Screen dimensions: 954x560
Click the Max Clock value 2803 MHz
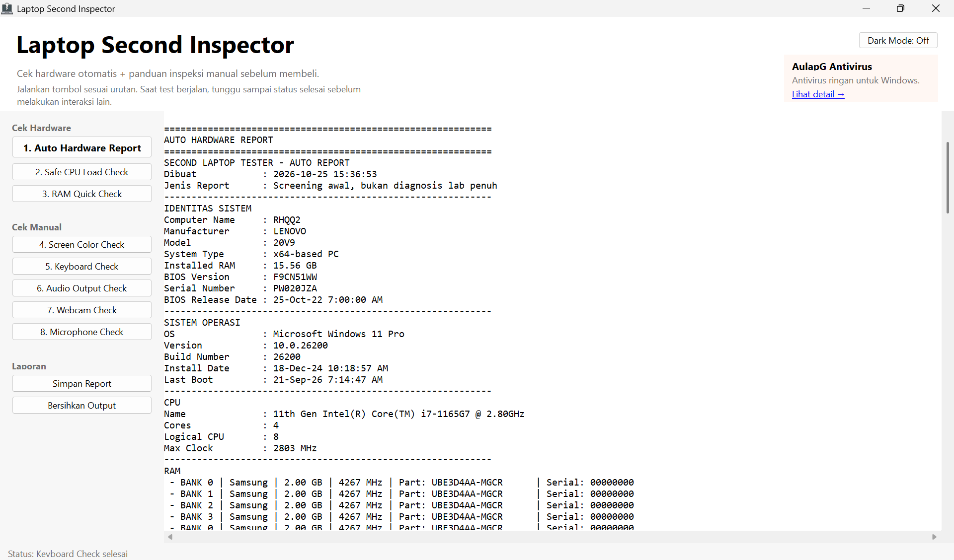(295, 448)
